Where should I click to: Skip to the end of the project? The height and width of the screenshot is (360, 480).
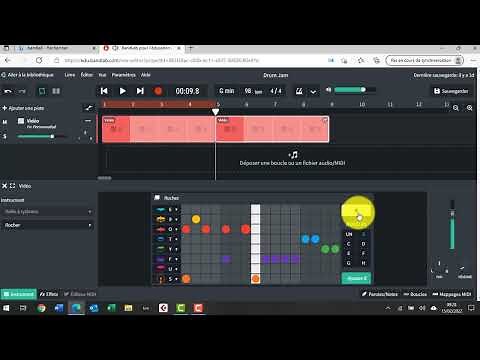coord(140,91)
